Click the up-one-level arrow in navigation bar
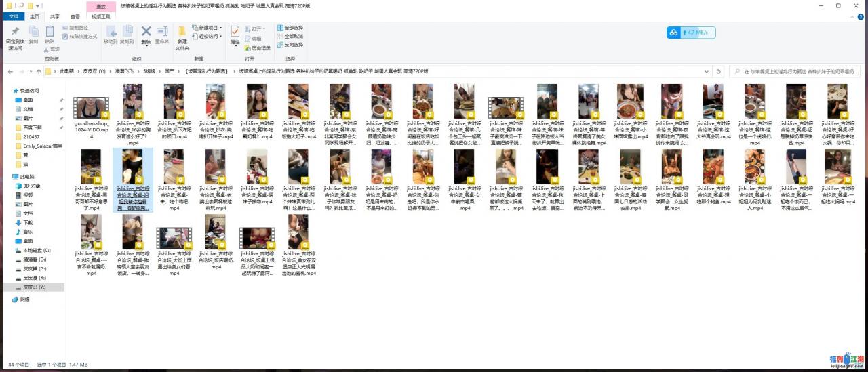This screenshot has height=372, width=868. point(41,71)
